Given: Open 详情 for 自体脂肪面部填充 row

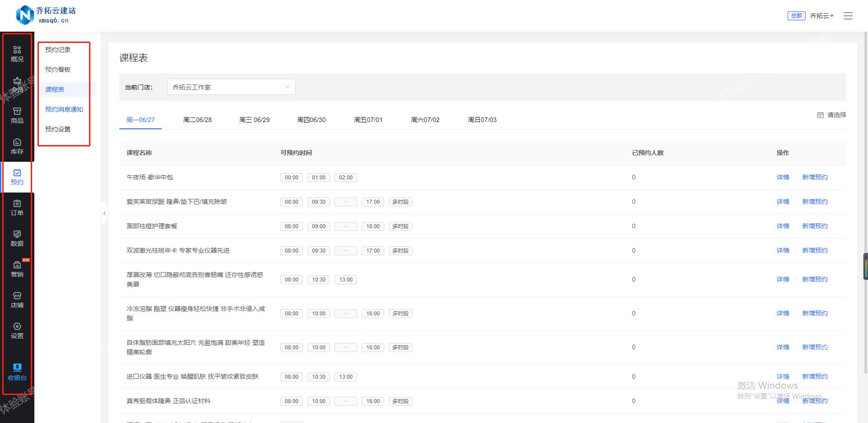Looking at the screenshot, I should click(783, 347).
